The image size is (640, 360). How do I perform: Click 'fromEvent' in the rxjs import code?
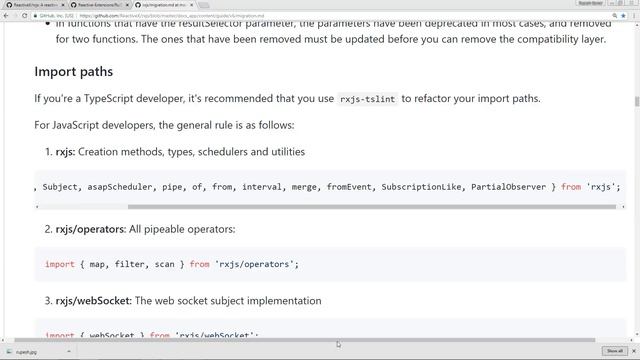349,187
